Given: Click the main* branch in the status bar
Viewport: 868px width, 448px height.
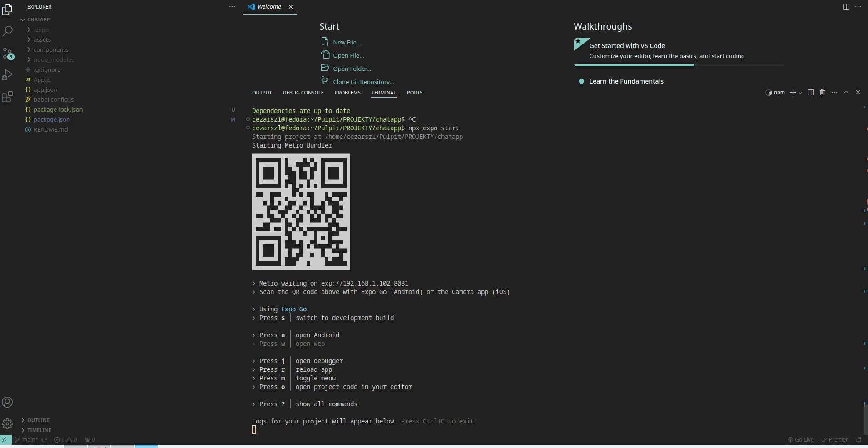Looking at the screenshot, I should point(27,439).
